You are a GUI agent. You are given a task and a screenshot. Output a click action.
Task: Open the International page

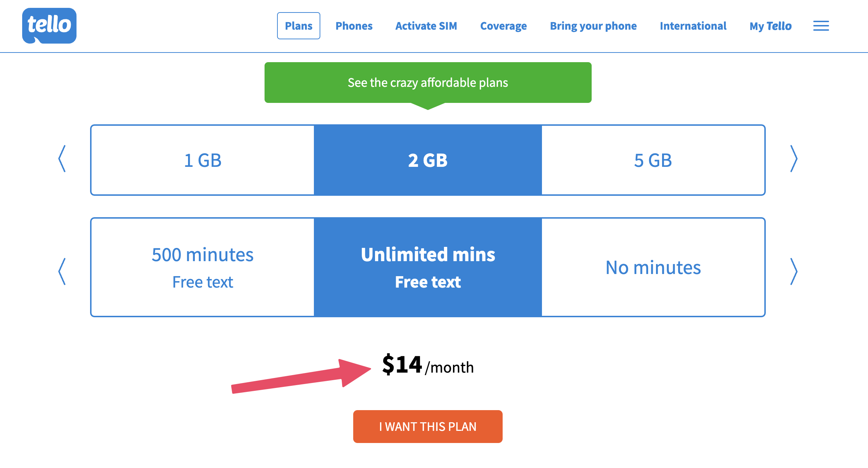[x=692, y=25]
